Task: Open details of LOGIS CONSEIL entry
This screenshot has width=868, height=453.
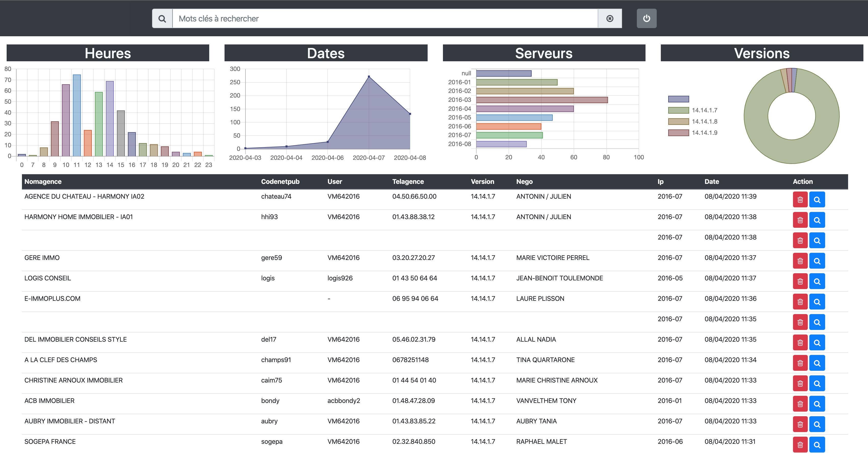Action: 817,281
